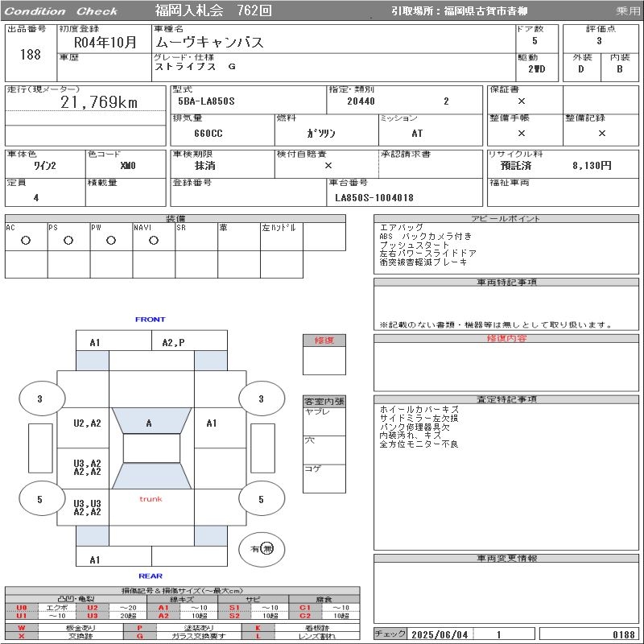Click the drive type value 2WD
Image resolution: width=644 pixels, height=644 pixels.
click(x=537, y=69)
